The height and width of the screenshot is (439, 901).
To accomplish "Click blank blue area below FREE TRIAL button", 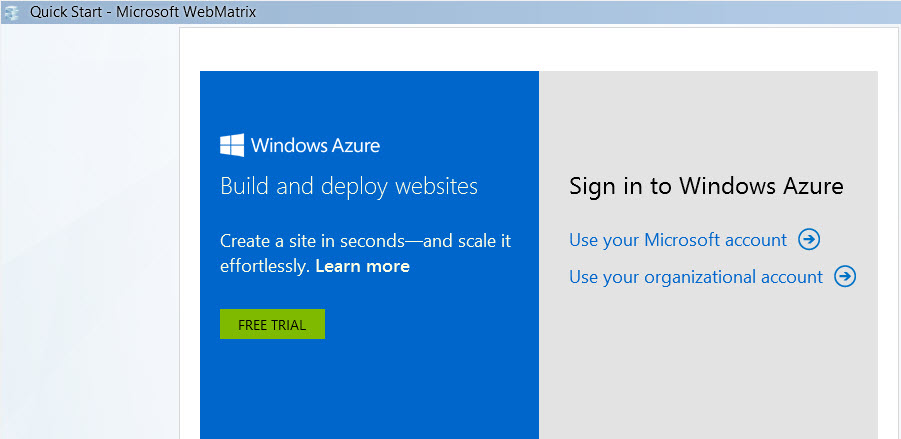I will tap(370, 390).
